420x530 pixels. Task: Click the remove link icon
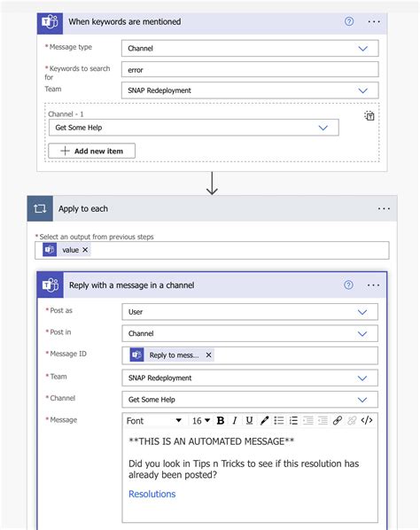[352, 420]
